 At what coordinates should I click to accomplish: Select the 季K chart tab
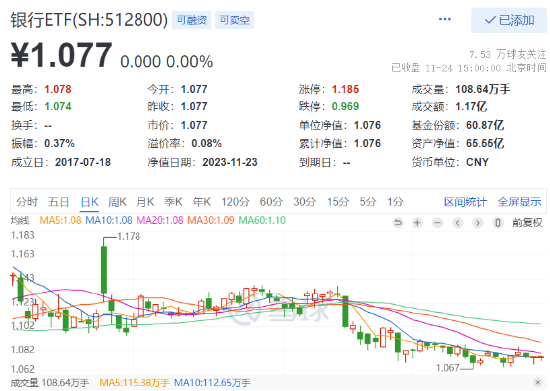coord(173,202)
